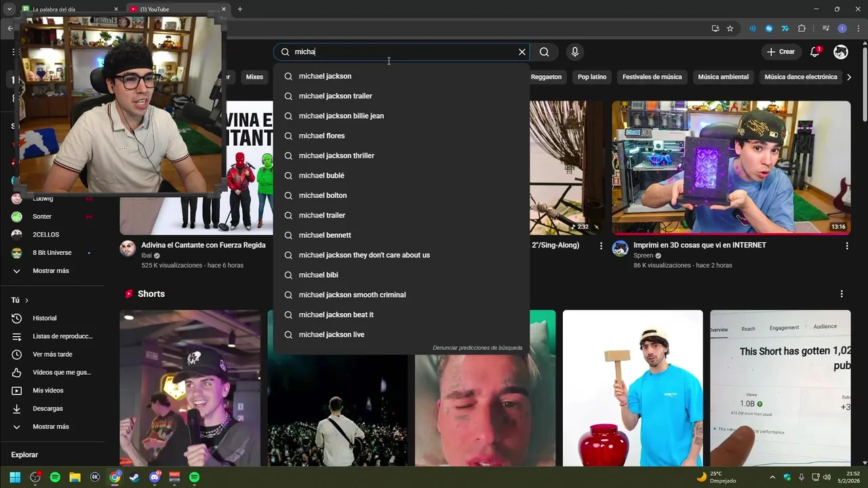The width and height of the screenshot is (868, 488).
Task: Open Steam from the taskbar
Action: pyautogui.click(x=135, y=477)
